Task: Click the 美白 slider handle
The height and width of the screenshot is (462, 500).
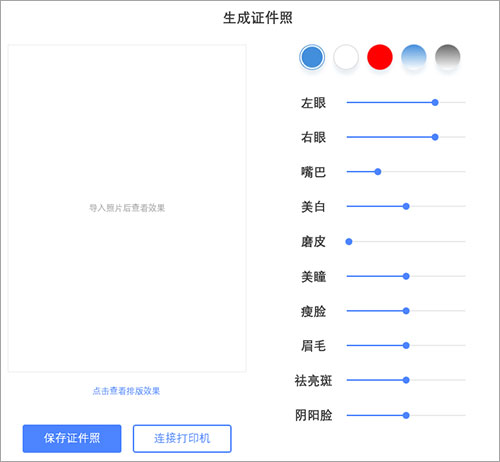Action: tap(406, 206)
